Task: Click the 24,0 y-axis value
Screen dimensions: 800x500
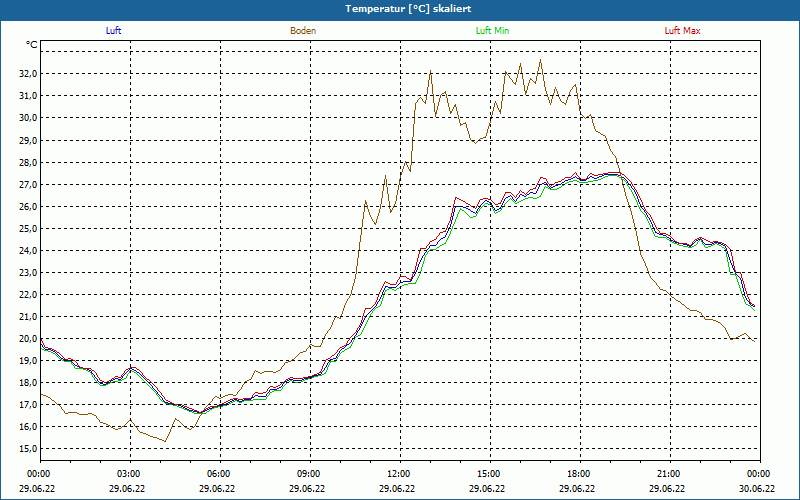Action: coord(28,251)
